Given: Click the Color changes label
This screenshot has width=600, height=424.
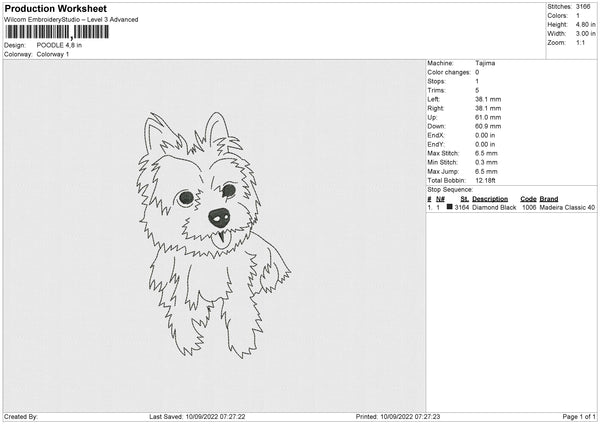Looking at the screenshot, I should (x=449, y=72).
